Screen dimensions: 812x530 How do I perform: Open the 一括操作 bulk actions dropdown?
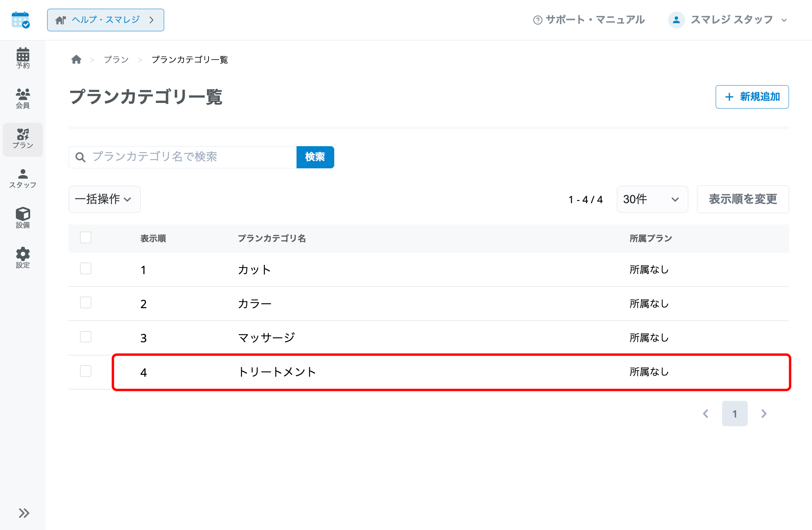(x=105, y=199)
